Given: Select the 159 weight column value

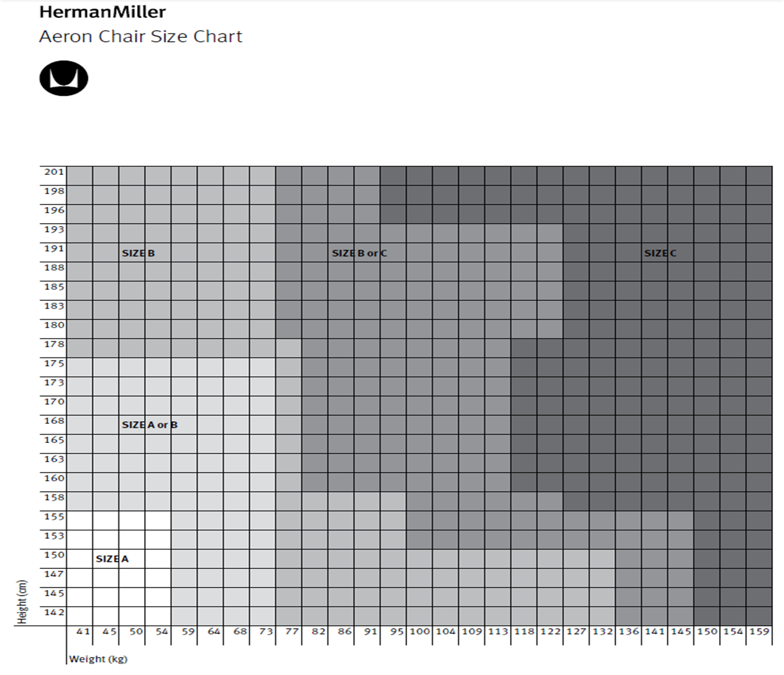Looking at the screenshot, I should pyautogui.click(x=759, y=631).
